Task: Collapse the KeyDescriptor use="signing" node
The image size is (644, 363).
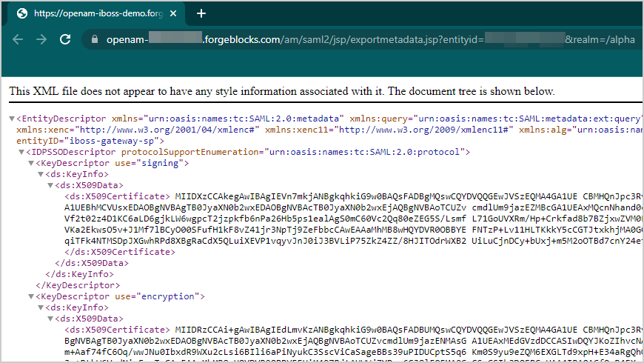Action: [x=31, y=163]
